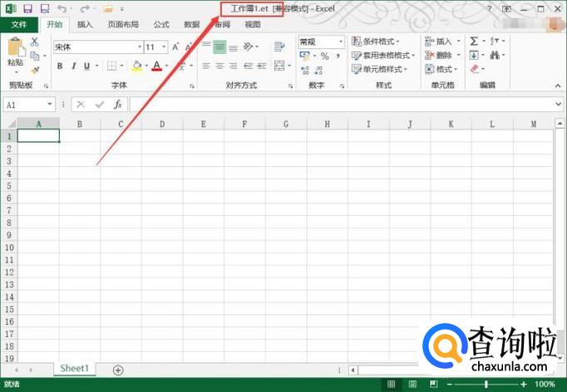Click the Save icon in quick access toolbar
Image resolution: width=567 pixels, height=392 pixels.
coord(27,8)
